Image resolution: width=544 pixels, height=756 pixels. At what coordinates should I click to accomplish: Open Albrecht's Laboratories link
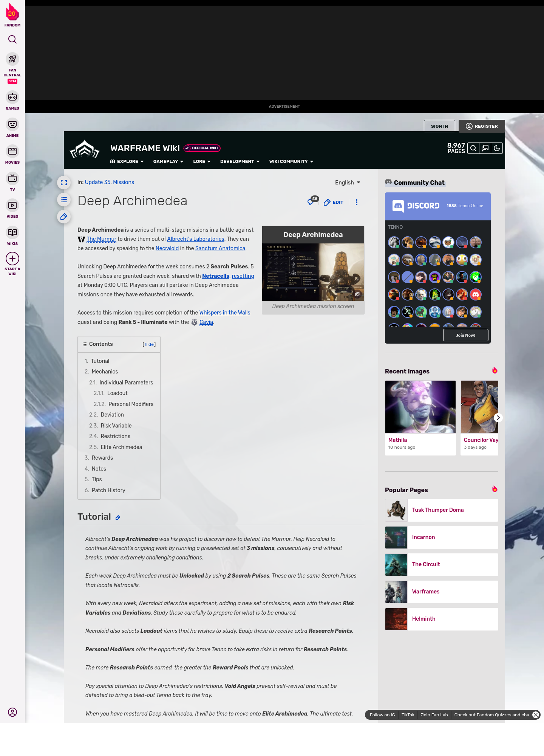point(196,239)
